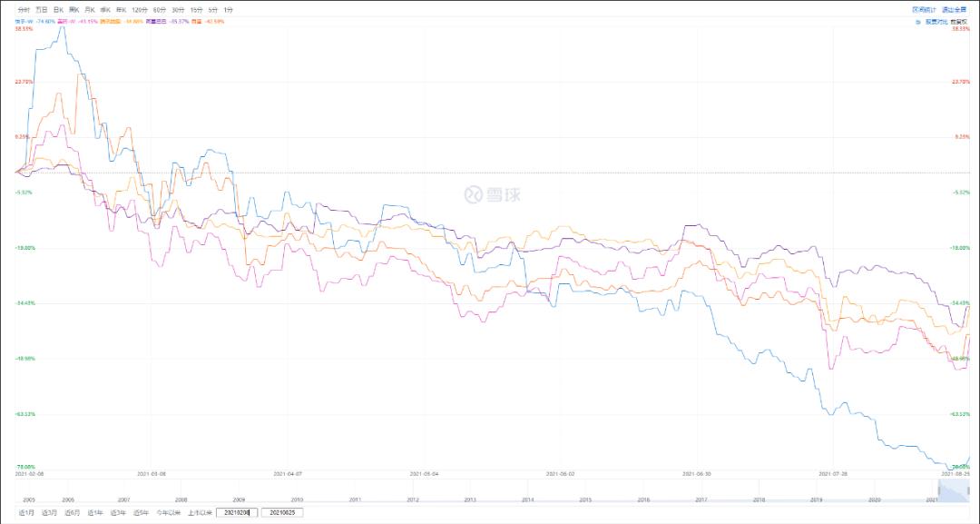The image size is (980, 524).
Task: Select the 月K monthly chart tab
Action: click(90, 9)
